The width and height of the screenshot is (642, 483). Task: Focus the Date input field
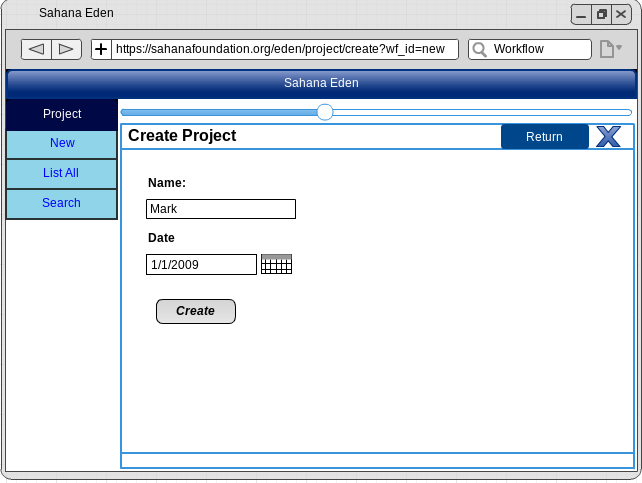tap(201, 264)
